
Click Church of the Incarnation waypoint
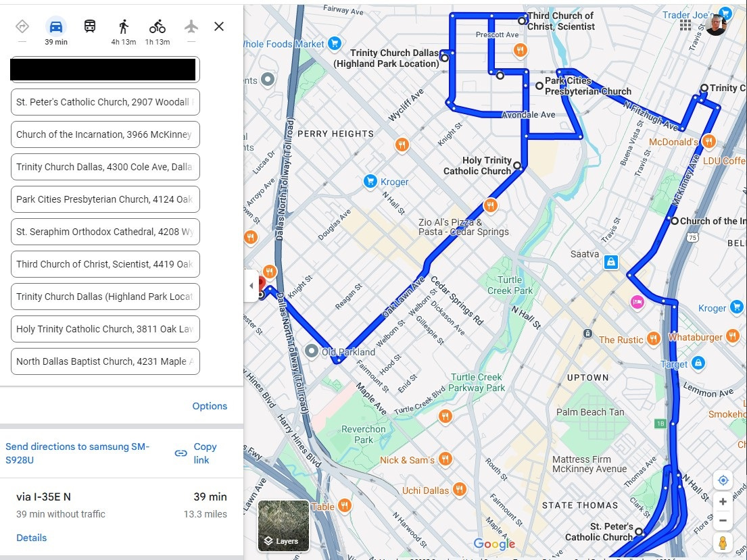(x=675, y=220)
